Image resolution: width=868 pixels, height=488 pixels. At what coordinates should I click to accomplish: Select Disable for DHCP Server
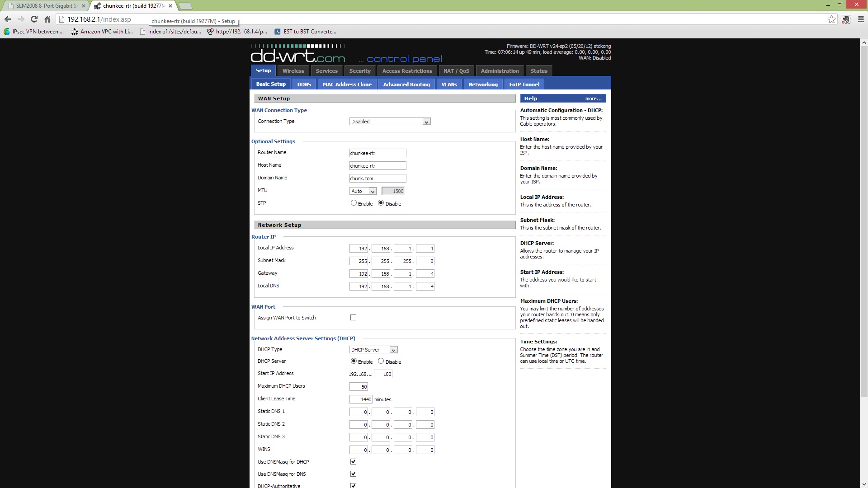click(x=381, y=361)
